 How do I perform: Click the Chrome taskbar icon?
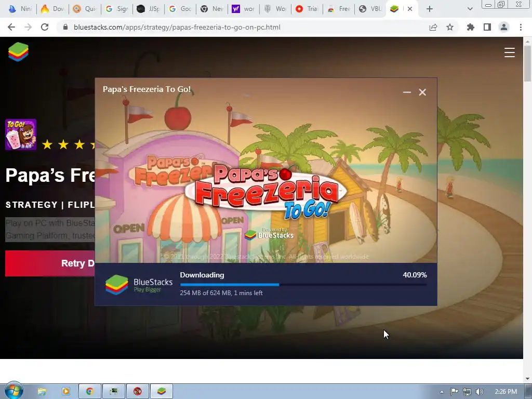pos(89,392)
